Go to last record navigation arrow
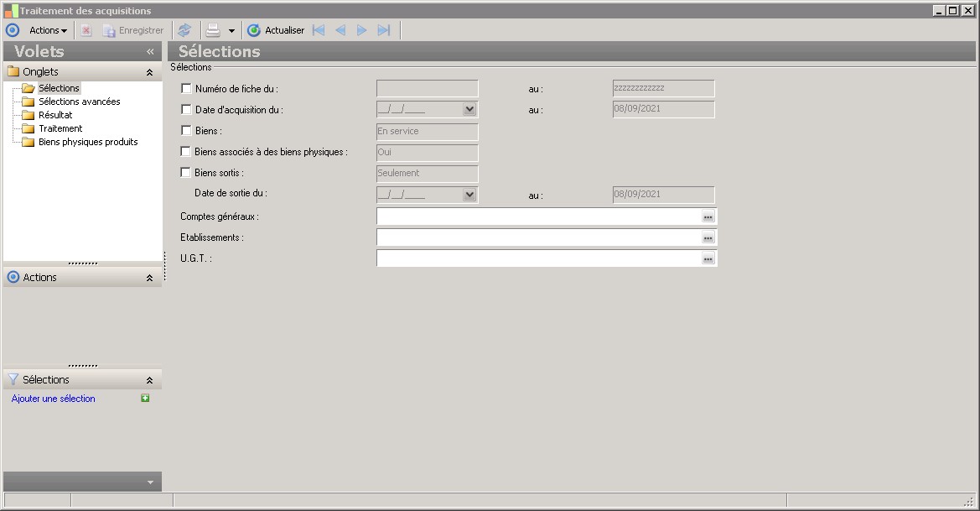Screen dimensions: 980x511 (x=384, y=30)
